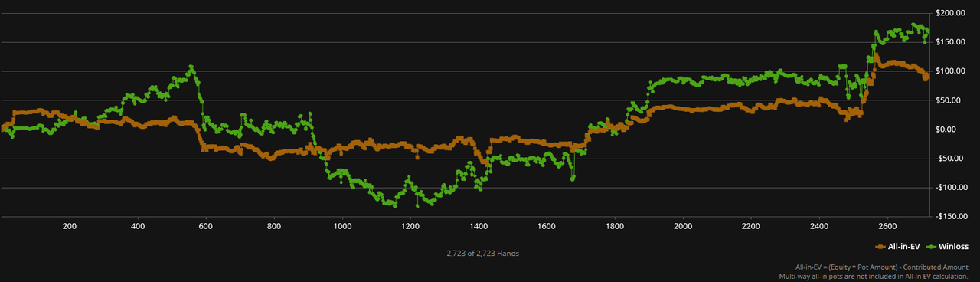This screenshot has width=980, height=282.
Task: Toggle the Winloss legend series
Action: [x=948, y=247]
